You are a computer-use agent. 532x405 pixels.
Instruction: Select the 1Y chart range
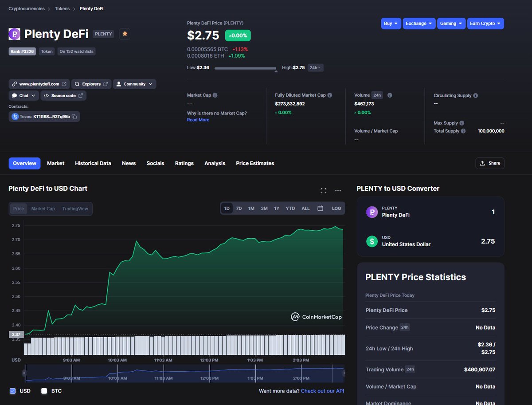tap(277, 208)
